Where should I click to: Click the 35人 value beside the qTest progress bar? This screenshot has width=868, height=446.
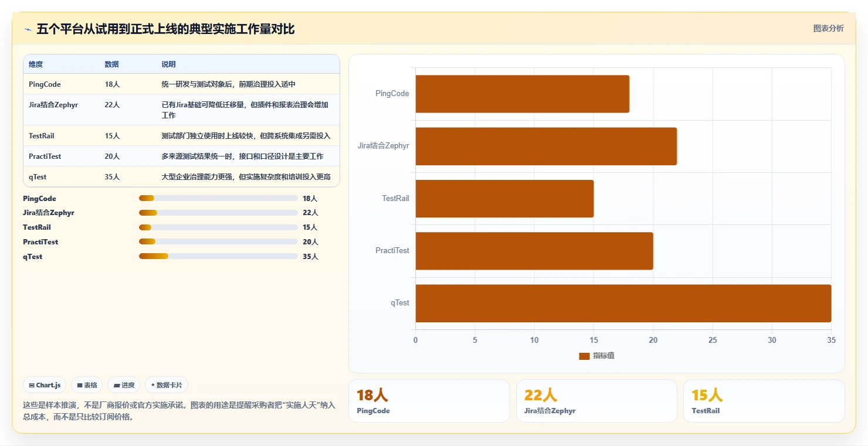click(310, 257)
